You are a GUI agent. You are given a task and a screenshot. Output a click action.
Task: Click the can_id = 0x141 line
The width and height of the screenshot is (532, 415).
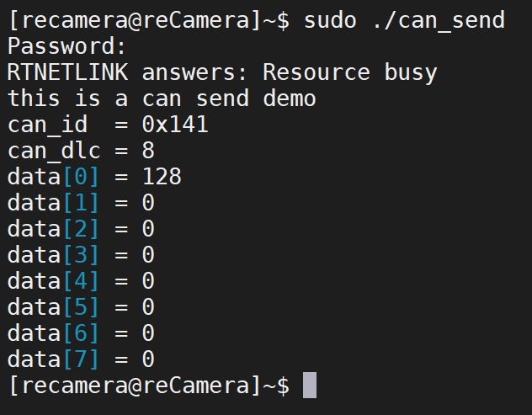coord(108,125)
